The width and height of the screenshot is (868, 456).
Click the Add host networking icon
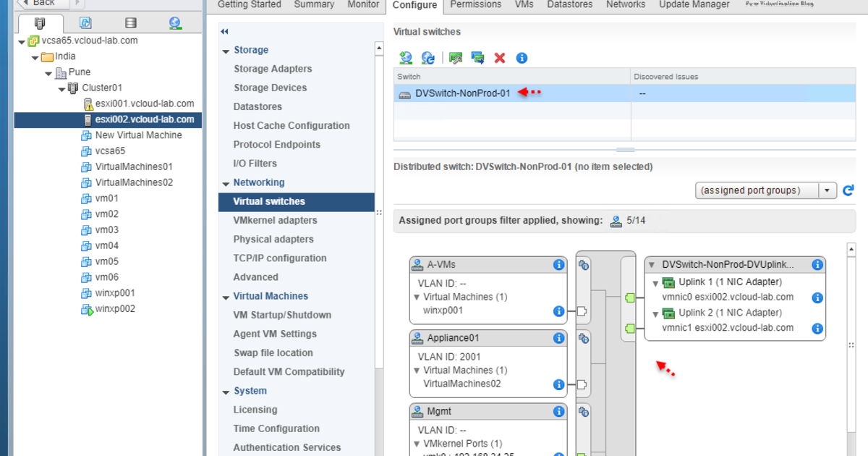[406, 58]
